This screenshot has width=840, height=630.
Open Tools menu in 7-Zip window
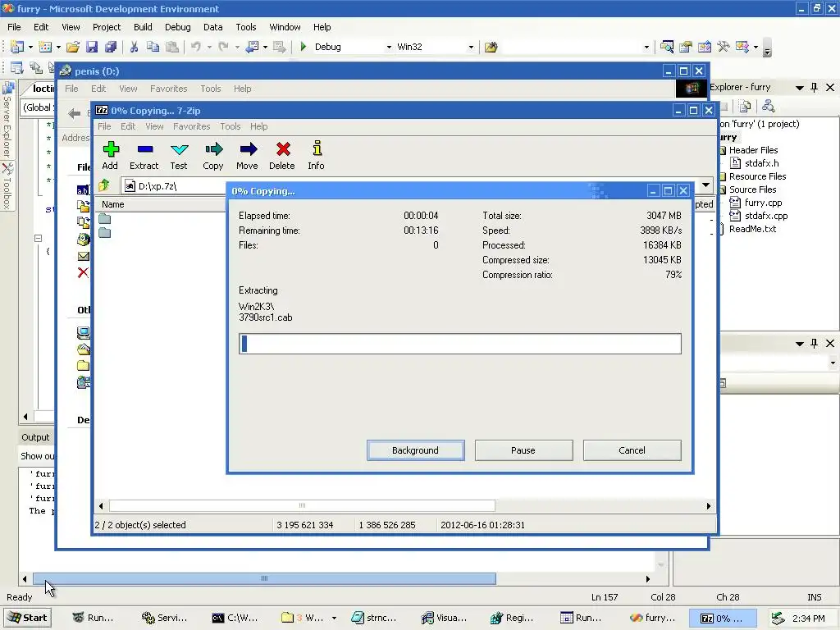tap(230, 126)
